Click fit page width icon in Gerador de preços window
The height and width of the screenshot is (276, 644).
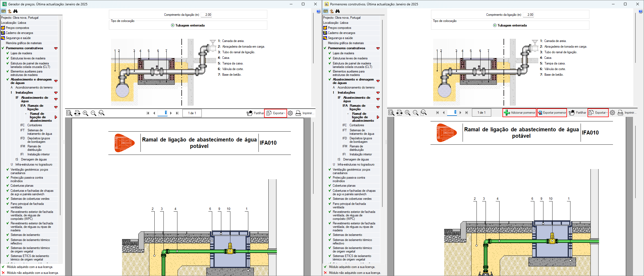point(77,113)
